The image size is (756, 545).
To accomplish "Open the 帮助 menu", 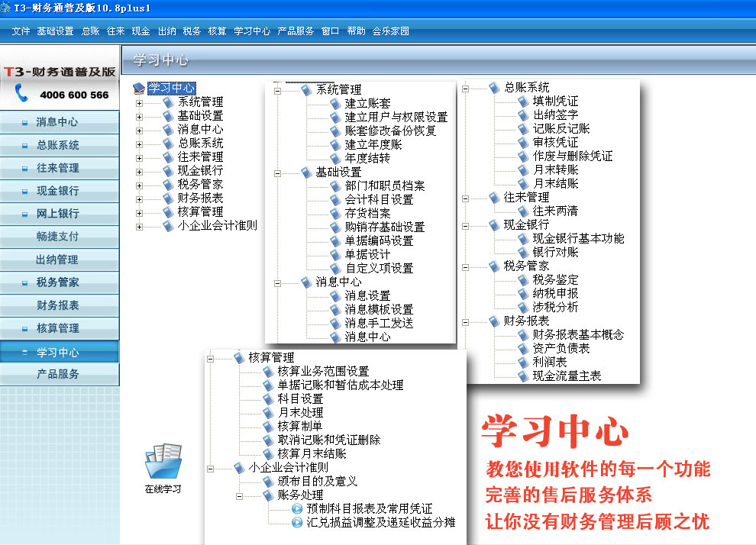I will click(x=356, y=31).
